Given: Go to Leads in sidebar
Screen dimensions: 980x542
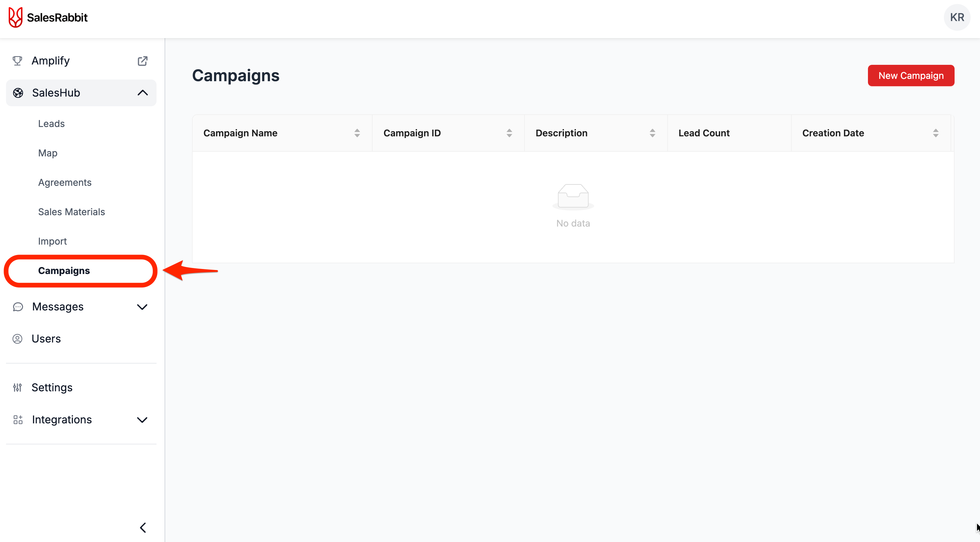Looking at the screenshot, I should coord(52,124).
